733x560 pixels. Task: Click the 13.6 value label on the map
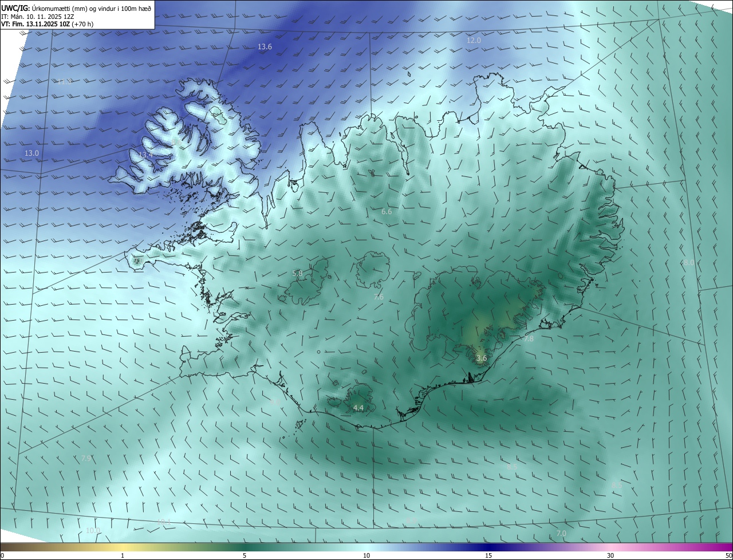[265, 47]
